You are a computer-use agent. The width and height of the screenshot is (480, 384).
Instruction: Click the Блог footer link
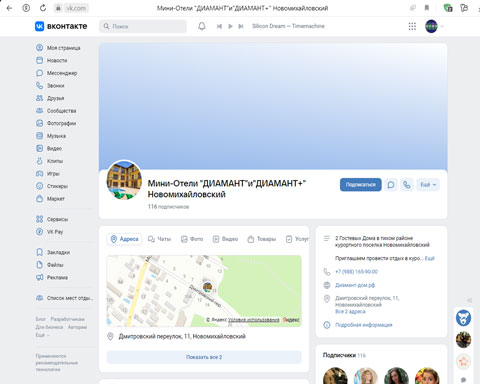[x=41, y=319]
